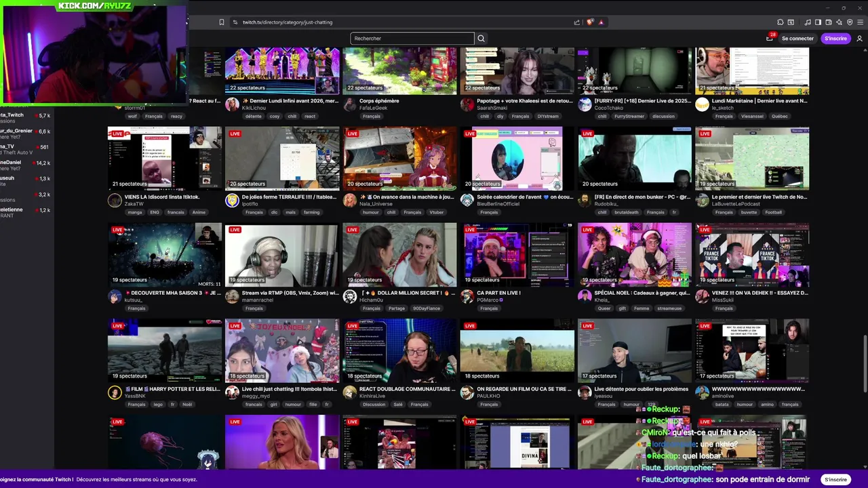This screenshot has width=868, height=488.
Task: Click S'inscrire in the bottom banner
Action: coord(835,479)
